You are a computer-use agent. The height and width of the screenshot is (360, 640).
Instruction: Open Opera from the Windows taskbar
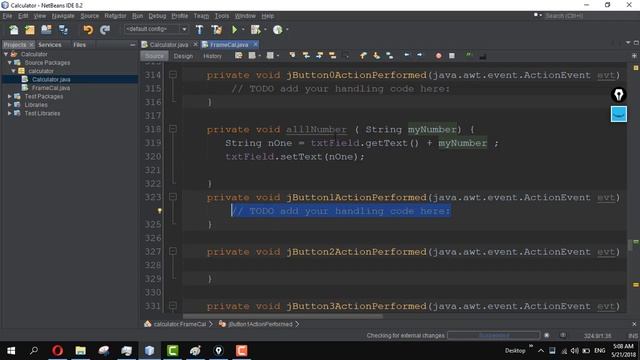(58, 350)
